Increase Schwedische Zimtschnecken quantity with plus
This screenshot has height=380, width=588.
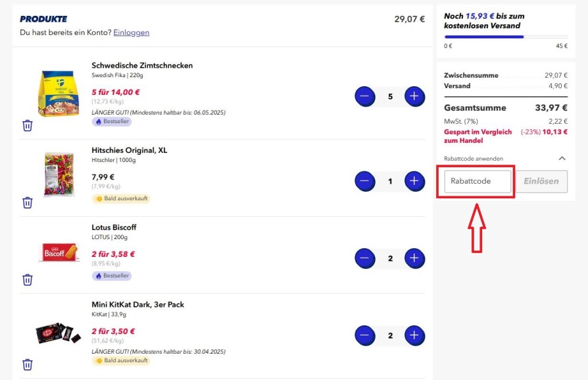(414, 97)
